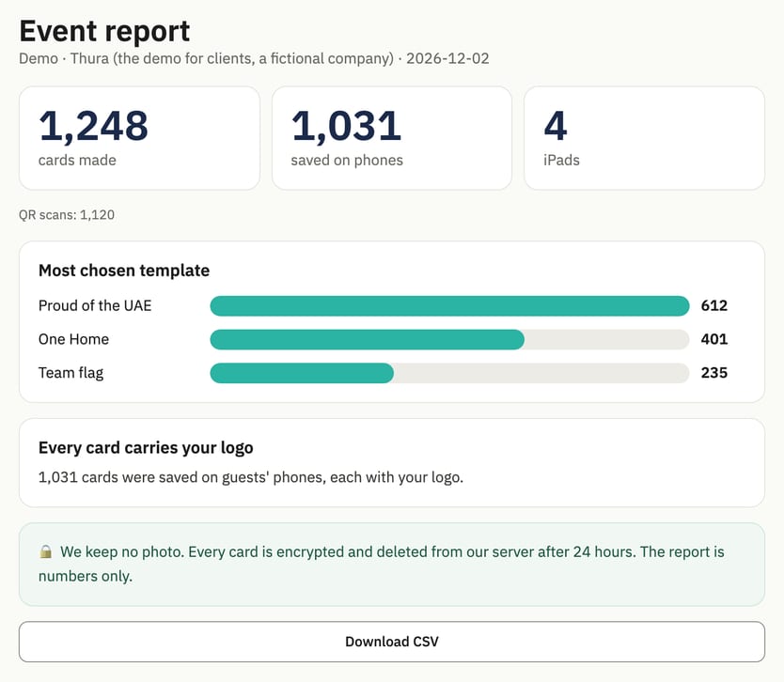Click the Download CSV button
784x682 pixels.
click(391, 642)
